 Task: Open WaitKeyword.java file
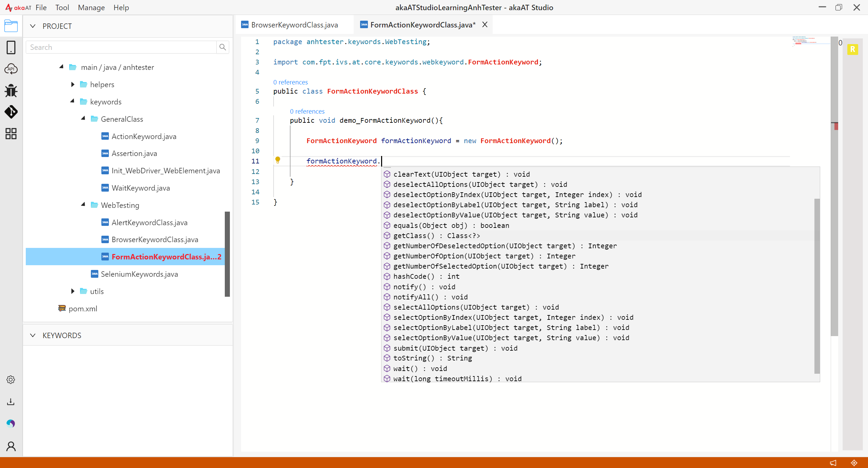[141, 188]
